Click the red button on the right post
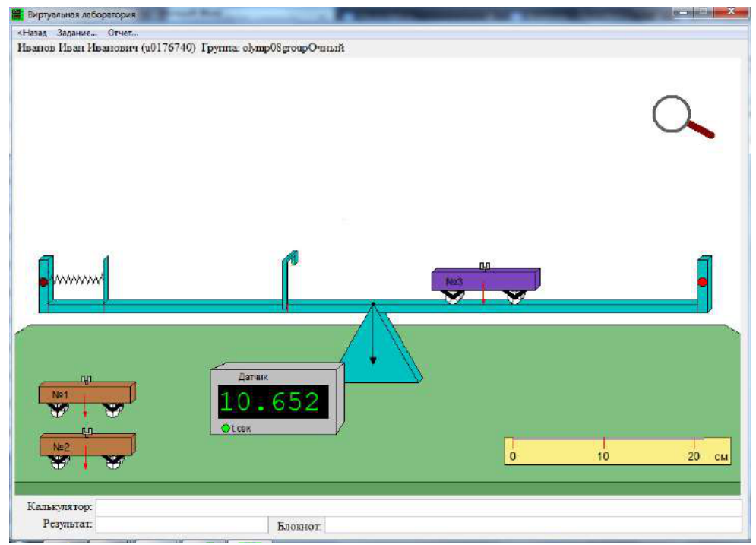 click(x=703, y=282)
